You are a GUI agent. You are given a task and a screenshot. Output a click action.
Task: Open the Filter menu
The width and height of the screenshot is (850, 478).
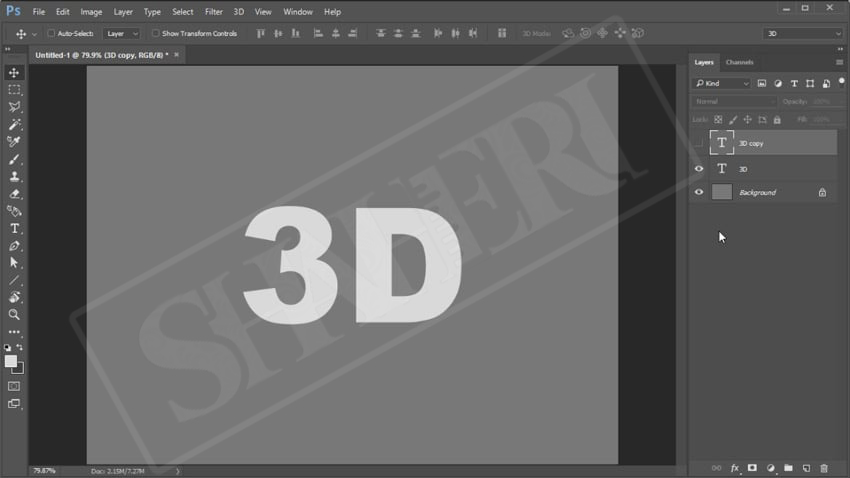click(x=214, y=12)
